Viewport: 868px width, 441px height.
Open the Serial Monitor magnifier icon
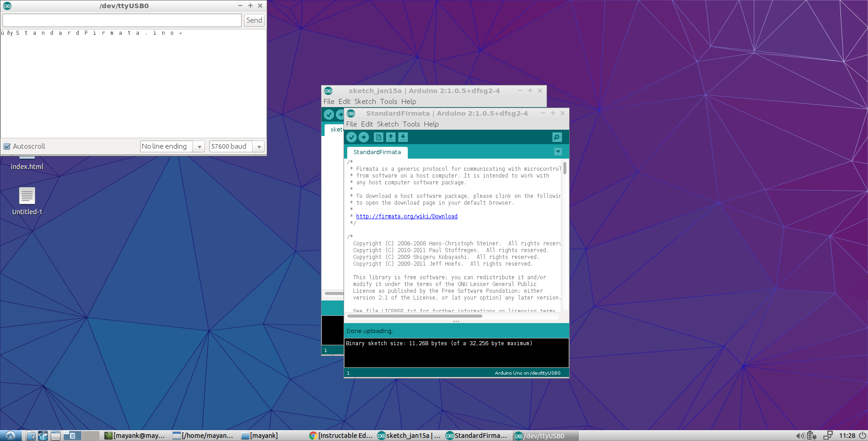pyautogui.click(x=557, y=137)
